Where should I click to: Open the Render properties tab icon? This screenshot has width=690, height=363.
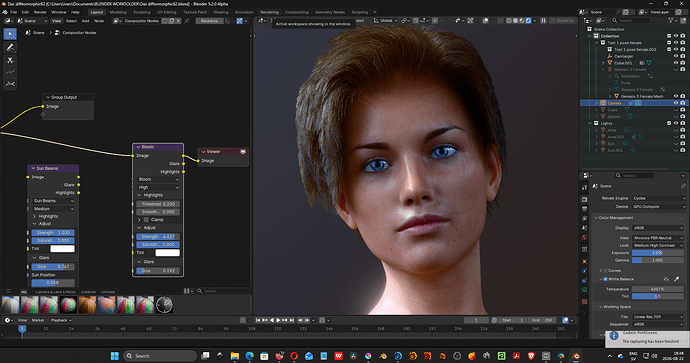click(584, 199)
